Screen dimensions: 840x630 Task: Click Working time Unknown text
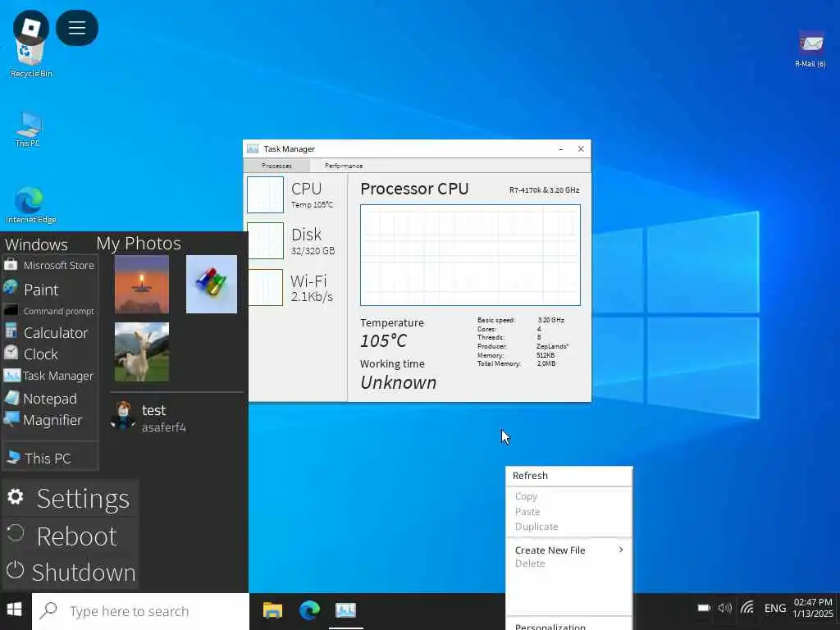coord(399,382)
